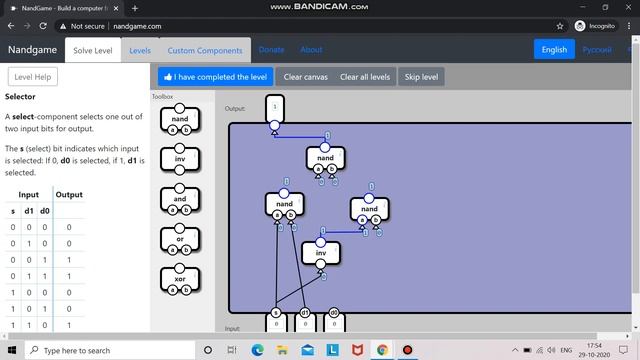Toggle the s input bit value
Screen dimensions: 640x360
(x=276, y=324)
